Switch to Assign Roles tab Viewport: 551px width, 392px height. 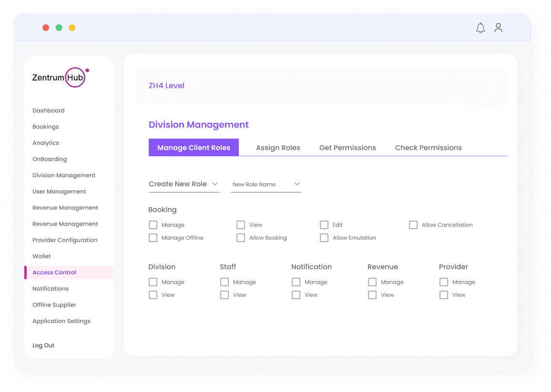pyautogui.click(x=278, y=148)
